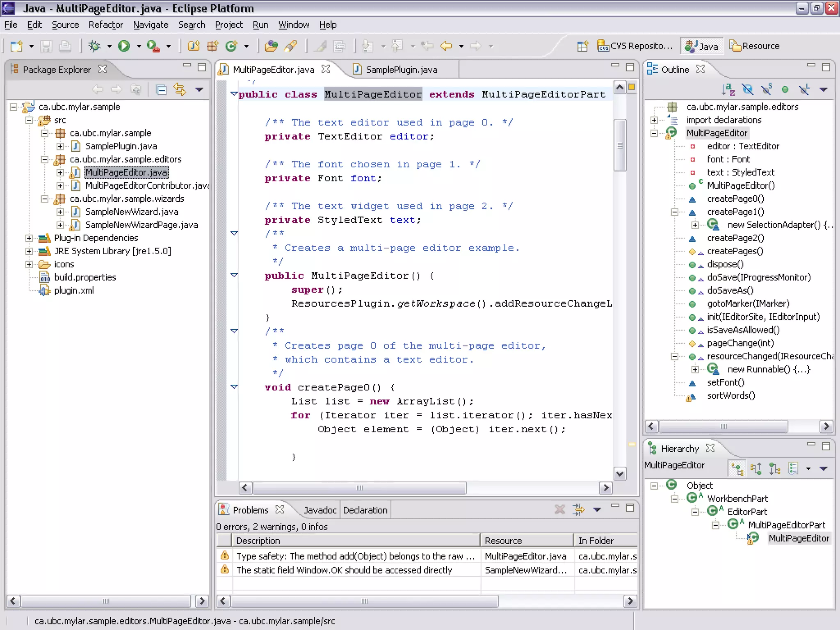Switch to the Resource perspective

pos(755,46)
